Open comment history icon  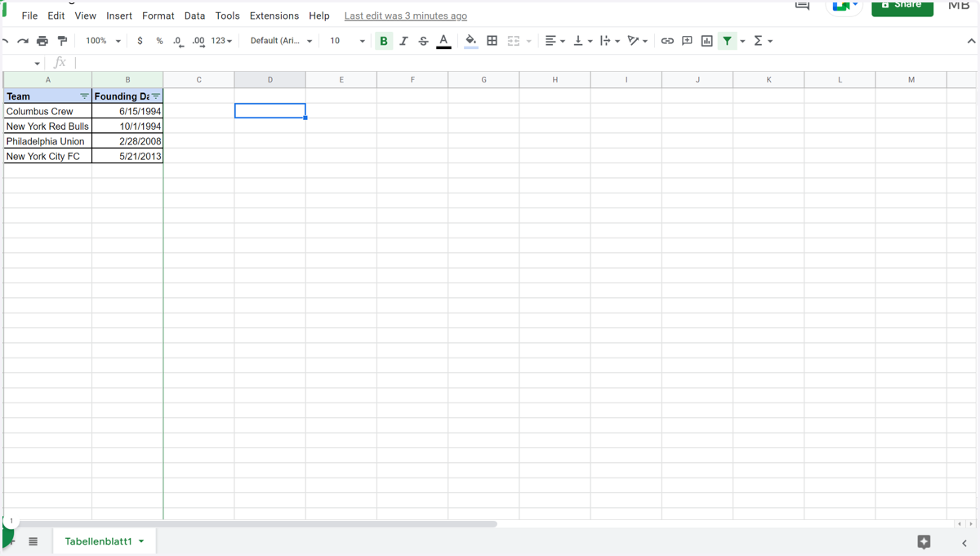tap(802, 5)
